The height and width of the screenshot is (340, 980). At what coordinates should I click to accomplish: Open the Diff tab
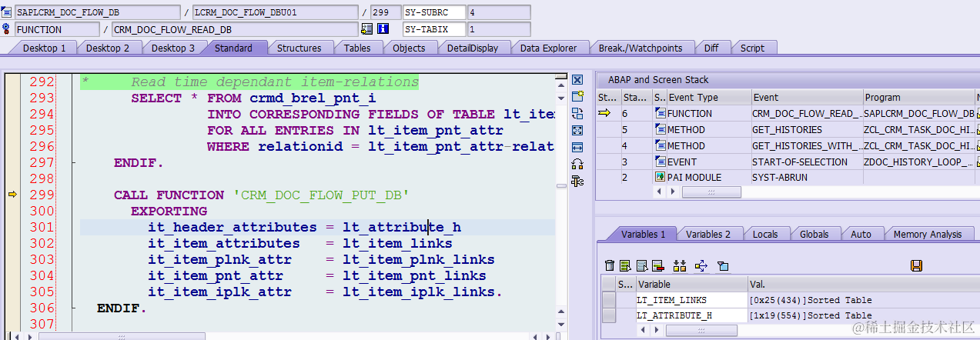point(711,48)
